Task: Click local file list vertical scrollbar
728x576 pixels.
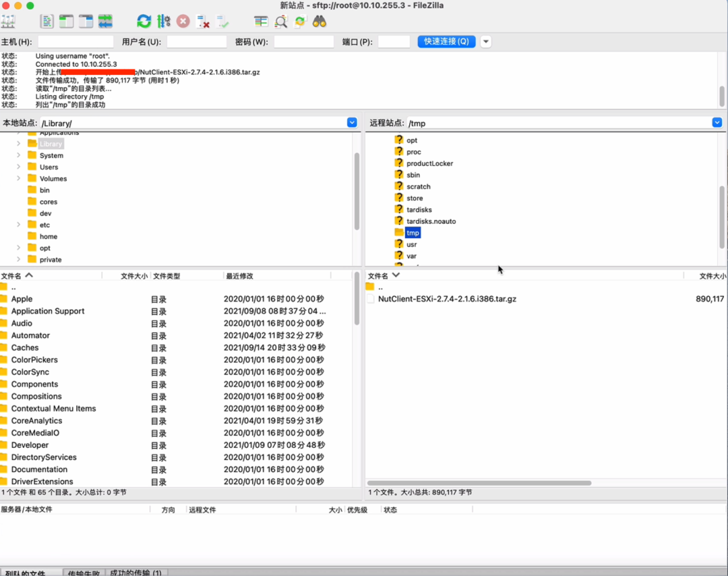Action: [x=357, y=299]
